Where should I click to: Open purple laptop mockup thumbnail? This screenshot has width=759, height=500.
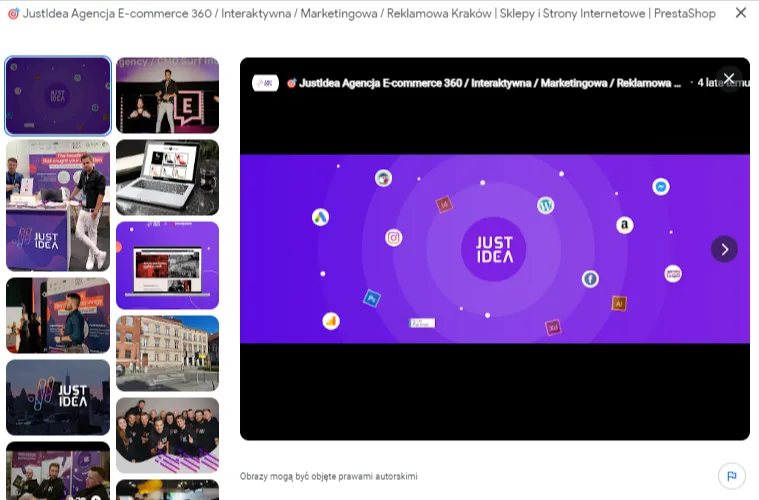[x=167, y=265]
